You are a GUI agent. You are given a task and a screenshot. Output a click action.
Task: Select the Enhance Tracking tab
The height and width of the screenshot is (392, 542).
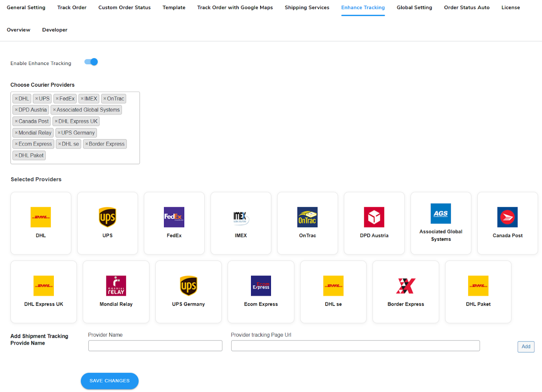tap(363, 7)
